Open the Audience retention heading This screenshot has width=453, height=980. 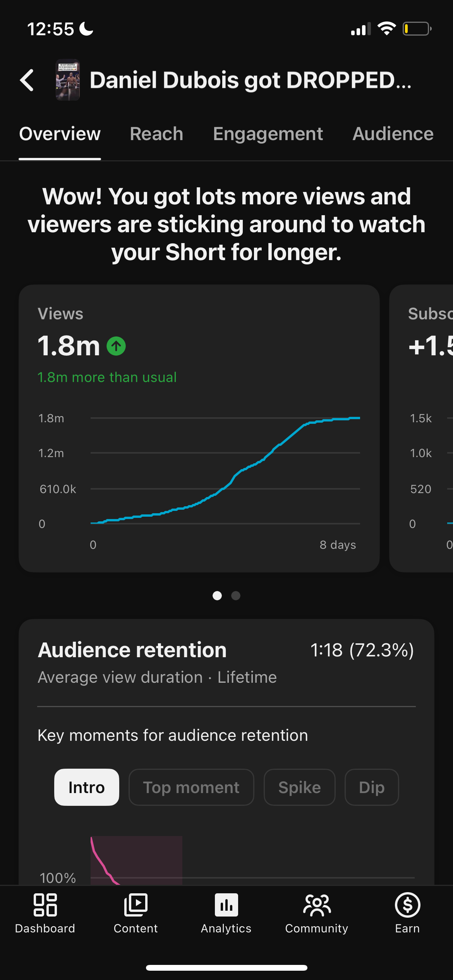click(132, 650)
